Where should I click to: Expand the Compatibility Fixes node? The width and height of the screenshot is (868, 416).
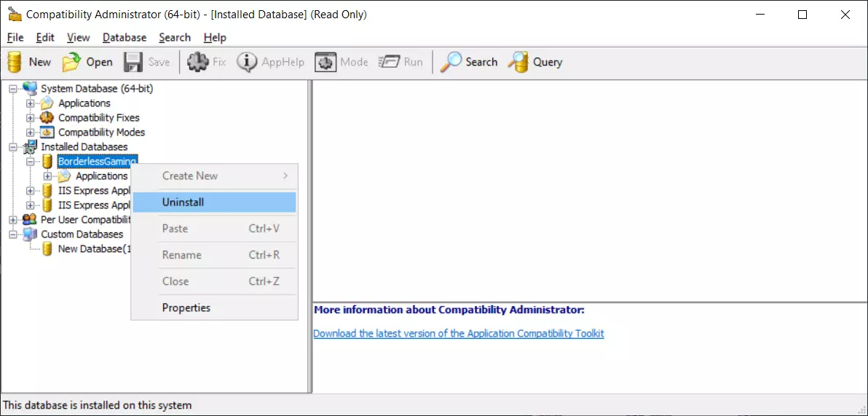click(30, 117)
